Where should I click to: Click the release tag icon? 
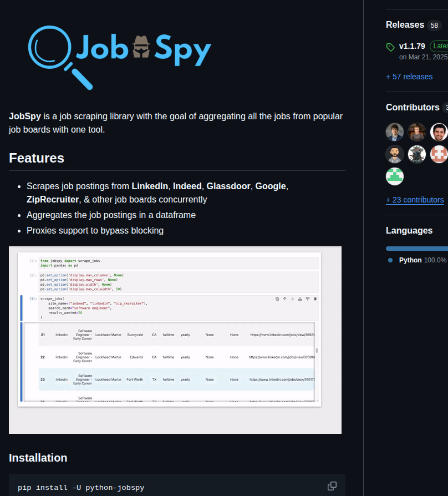click(390, 47)
